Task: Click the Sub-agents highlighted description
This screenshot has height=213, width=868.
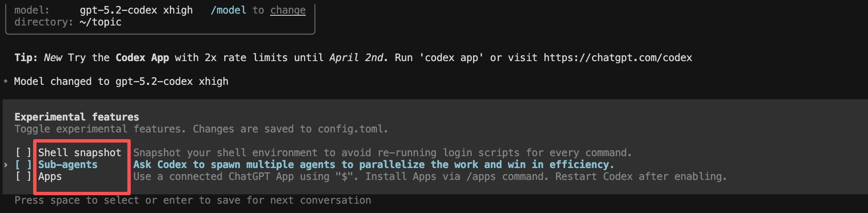Action: click(374, 165)
